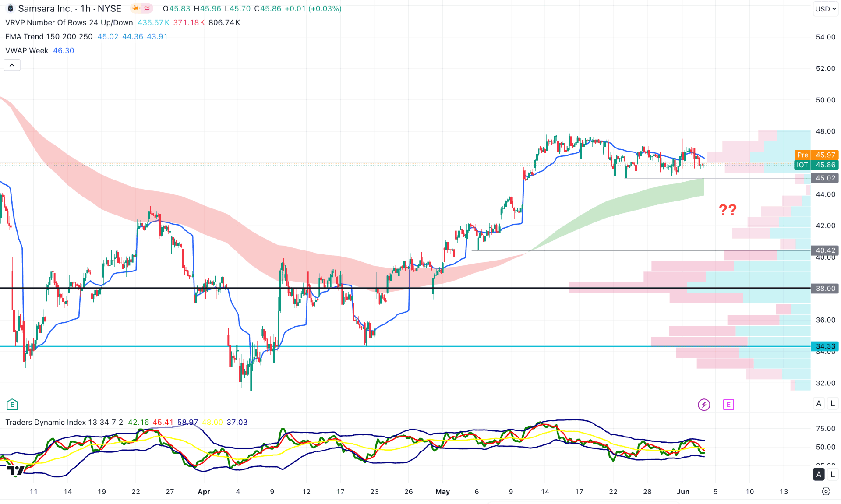Toggle auto scale A on indicator pane
The image size is (841, 504).
819,474
